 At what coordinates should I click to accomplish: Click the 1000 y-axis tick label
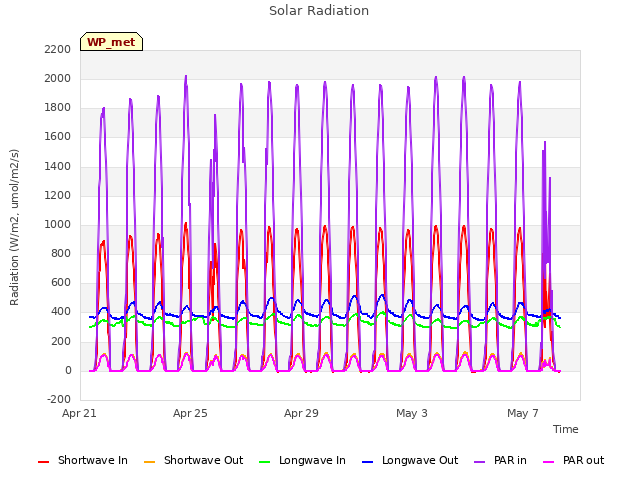click(x=58, y=224)
